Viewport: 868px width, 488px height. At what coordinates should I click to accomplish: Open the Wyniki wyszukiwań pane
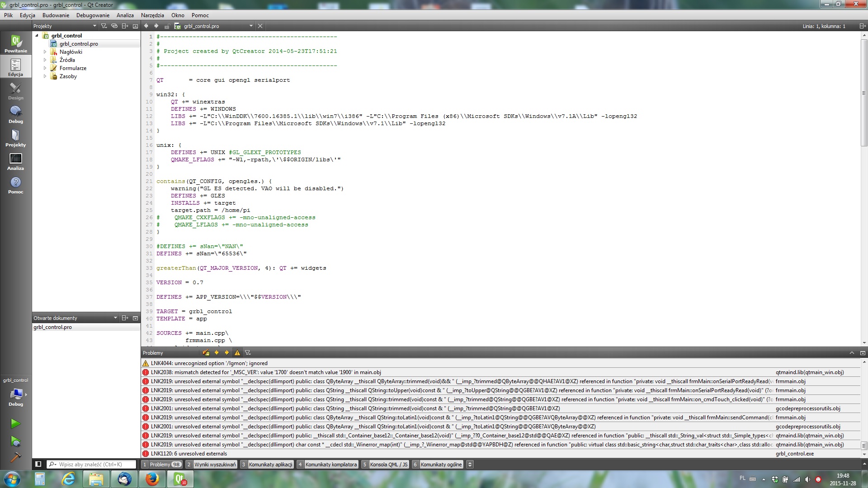point(215,464)
